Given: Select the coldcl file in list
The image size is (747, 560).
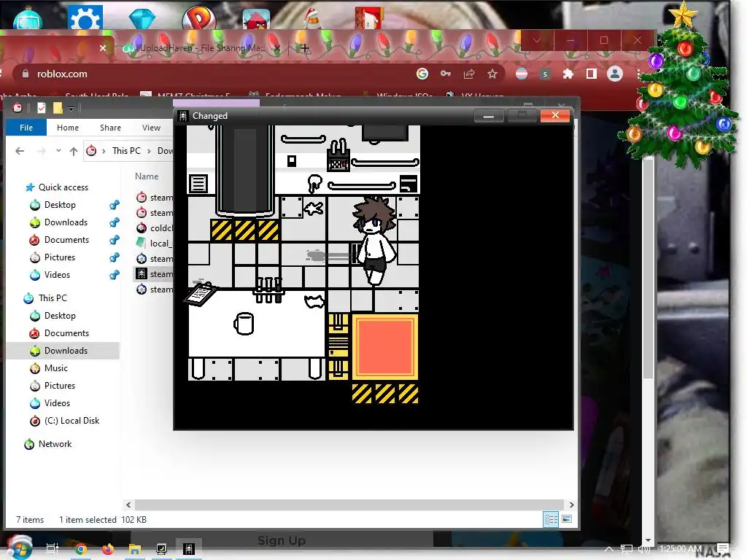Looking at the screenshot, I should coord(155,228).
